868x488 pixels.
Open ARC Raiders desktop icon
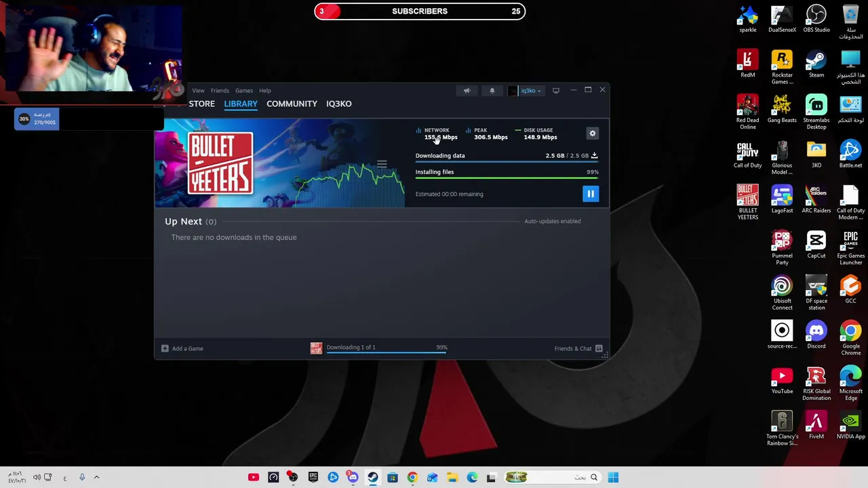tap(816, 199)
